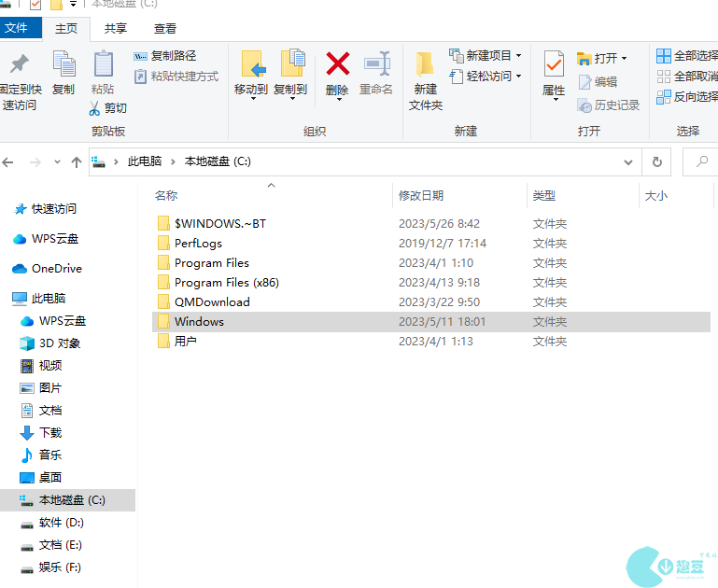Click the Rename (重命名) icon

pos(376,64)
